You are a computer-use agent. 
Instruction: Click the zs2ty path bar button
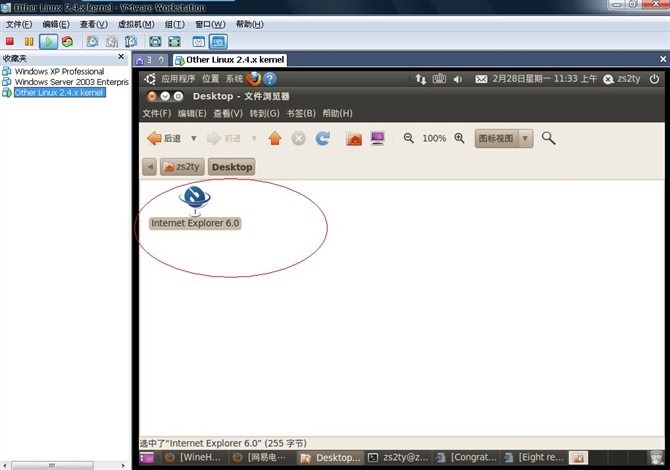click(x=182, y=167)
